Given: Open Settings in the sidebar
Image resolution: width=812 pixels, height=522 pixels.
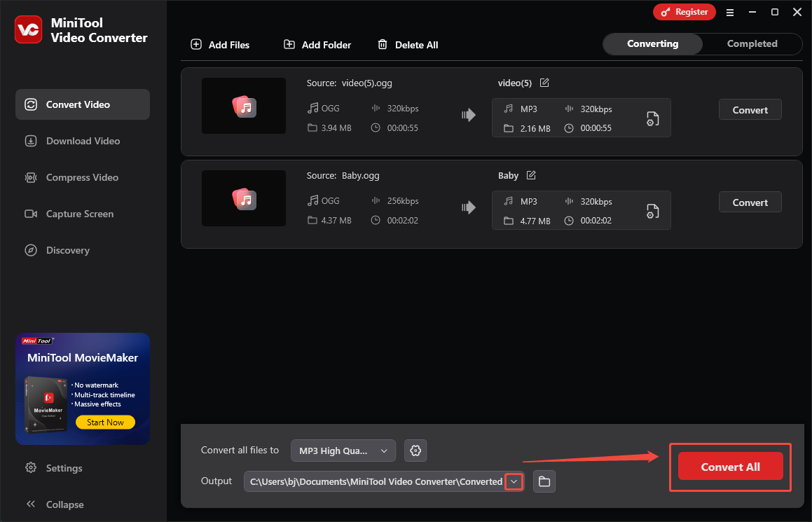Looking at the screenshot, I should click(x=54, y=468).
